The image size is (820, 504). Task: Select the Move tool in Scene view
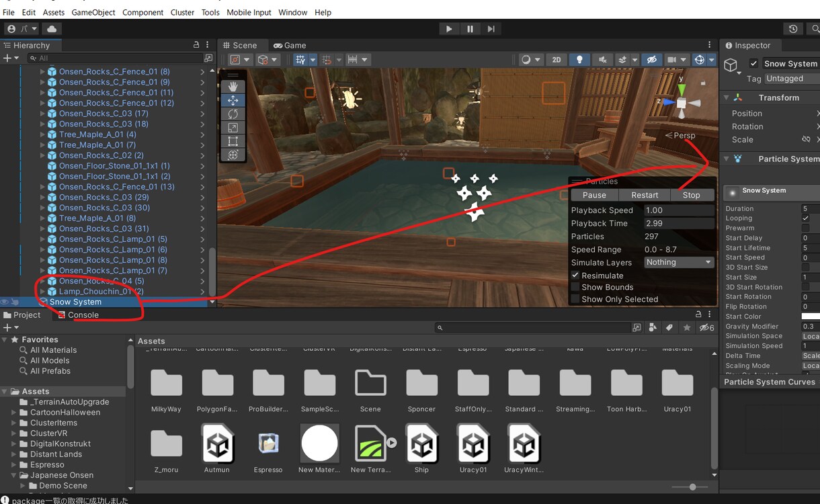pos(233,100)
